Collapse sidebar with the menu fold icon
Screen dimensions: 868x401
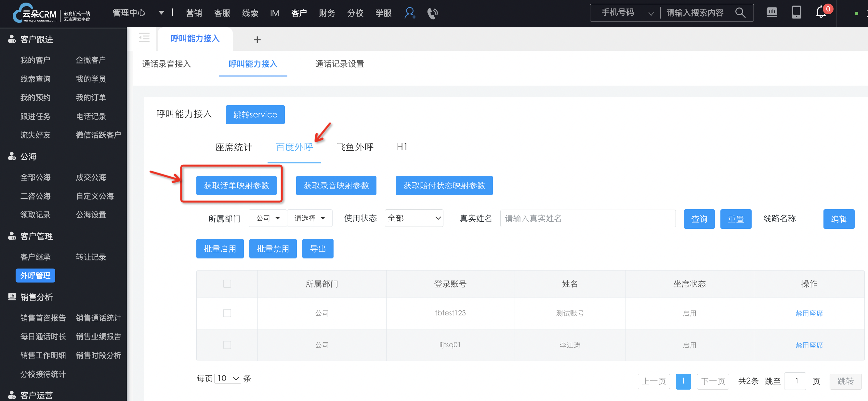(144, 38)
